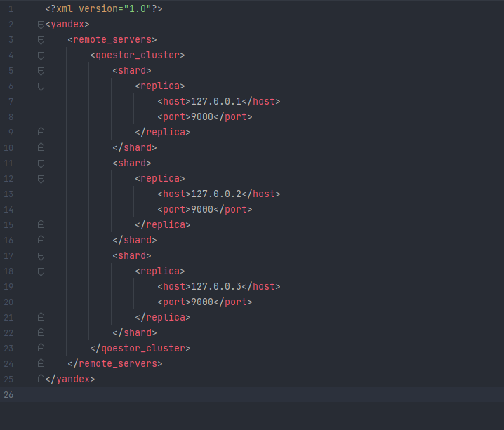Click fold end marker on line 23
Image resolution: width=504 pixels, height=430 pixels.
click(41, 348)
